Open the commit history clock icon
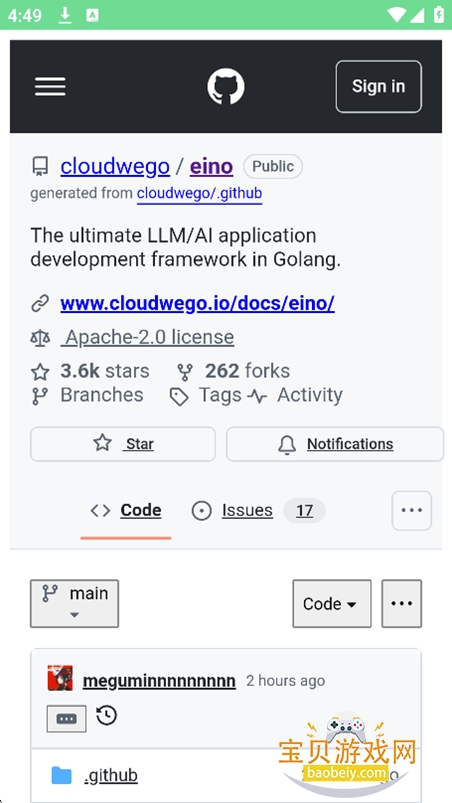452x803 pixels. click(106, 715)
